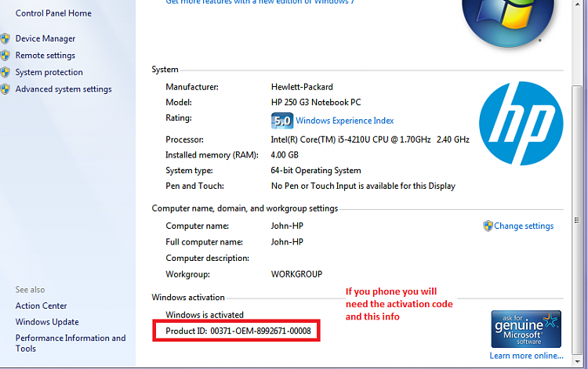Image resolution: width=588 pixels, height=369 pixels.
Task: Click the scrollbar down arrow
Action: coord(577,361)
